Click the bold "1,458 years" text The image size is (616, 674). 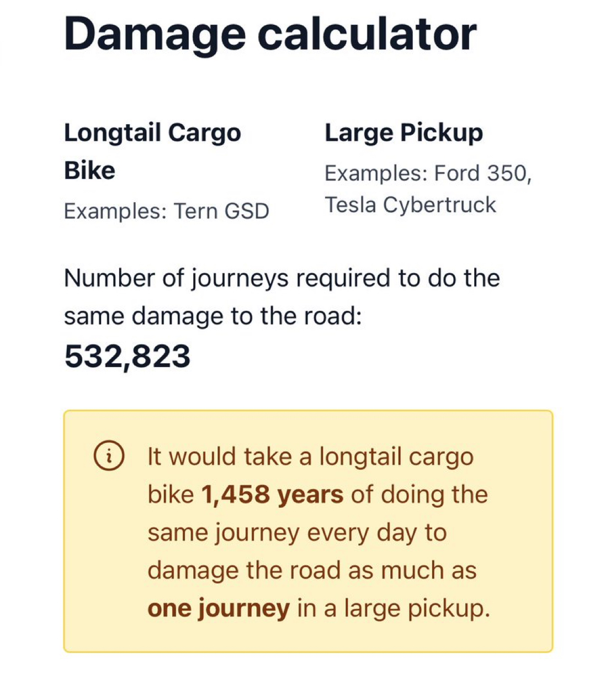tap(272, 495)
